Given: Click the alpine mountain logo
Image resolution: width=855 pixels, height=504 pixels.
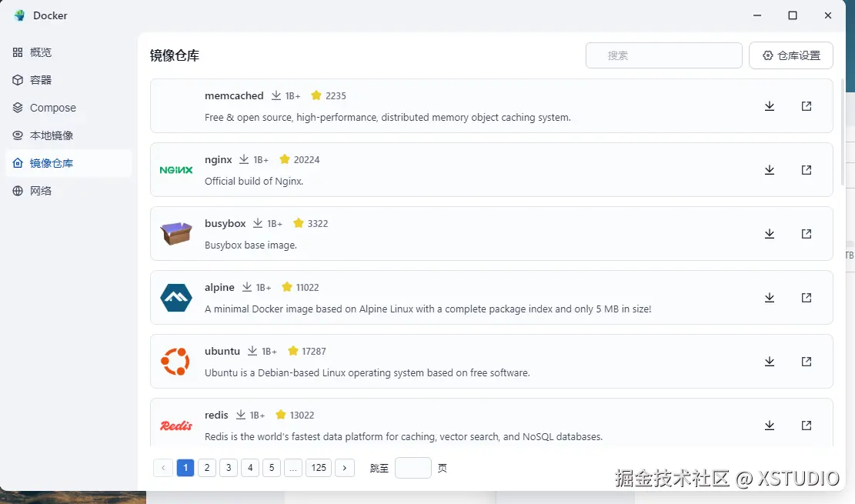Looking at the screenshot, I should point(176,297).
